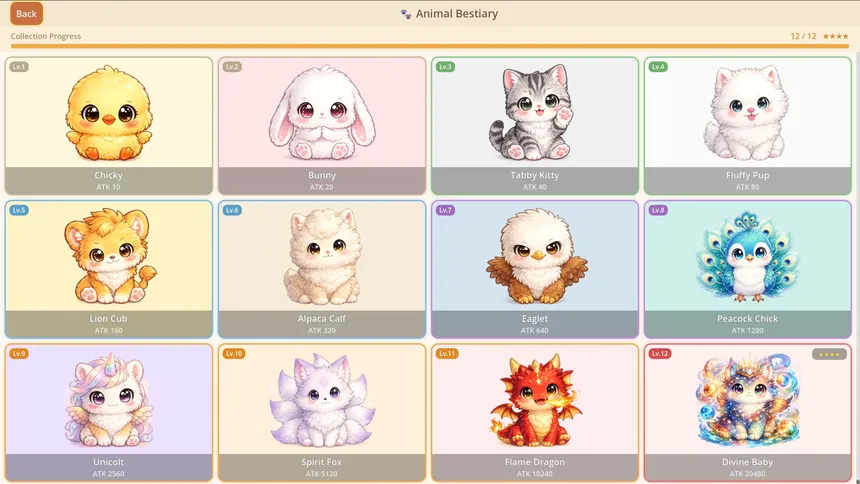The width and height of the screenshot is (860, 484).
Task: Click the Back button
Action: tap(26, 14)
